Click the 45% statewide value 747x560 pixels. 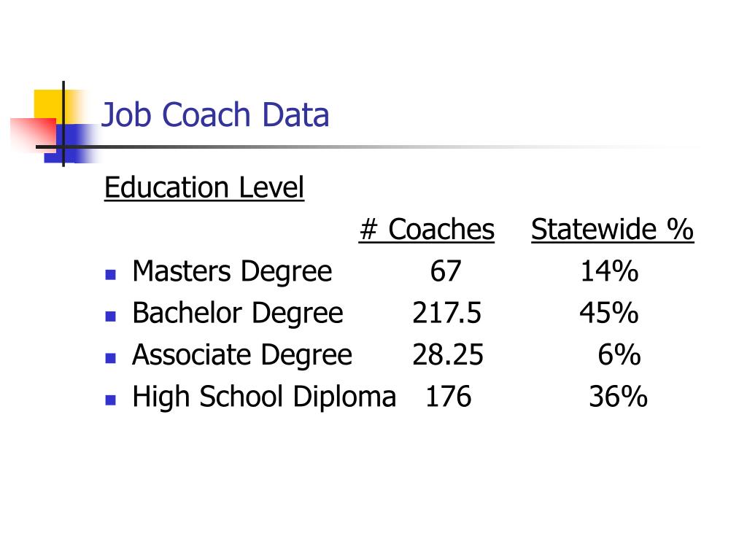tap(609, 314)
